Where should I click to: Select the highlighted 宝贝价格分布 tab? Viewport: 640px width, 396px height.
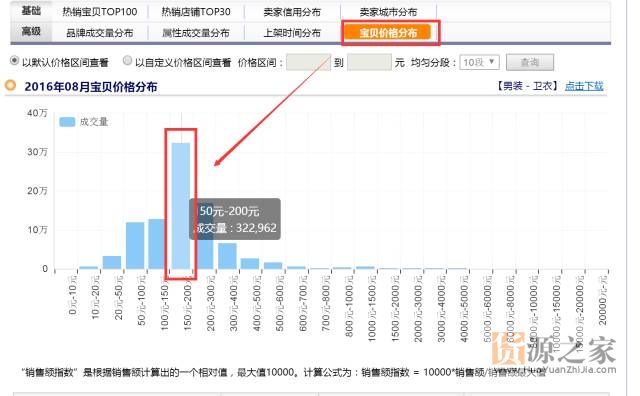pyautogui.click(x=388, y=33)
